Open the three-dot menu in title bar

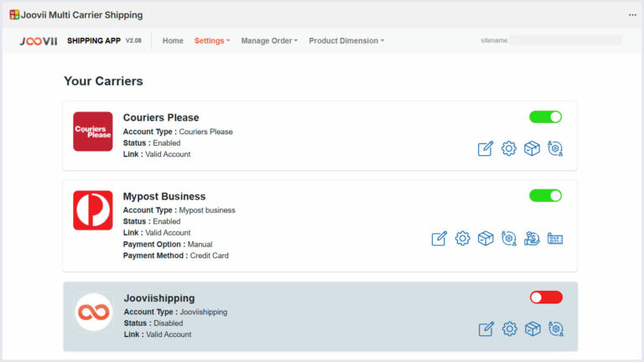click(x=632, y=14)
